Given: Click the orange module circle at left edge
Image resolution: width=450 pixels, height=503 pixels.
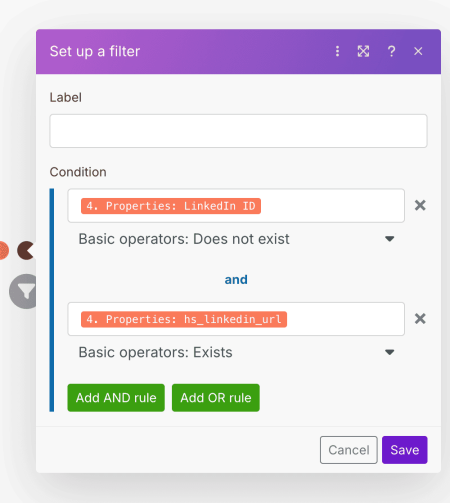Looking at the screenshot, I should [x=4, y=250].
